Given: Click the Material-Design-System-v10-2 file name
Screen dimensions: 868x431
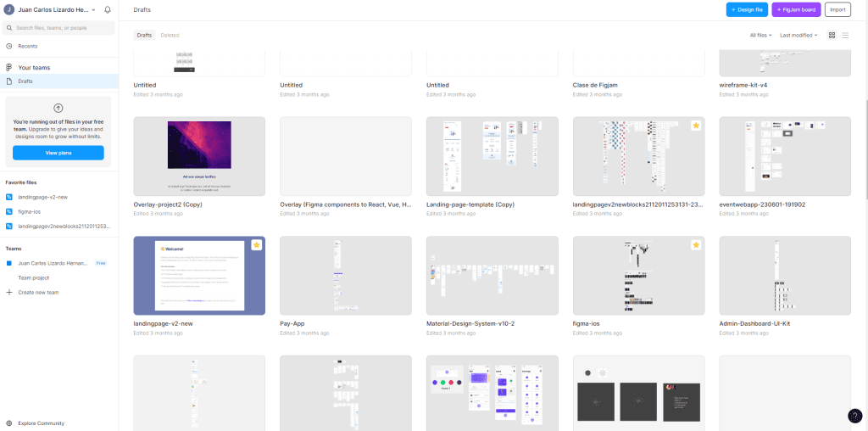Looking at the screenshot, I should point(470,323).
